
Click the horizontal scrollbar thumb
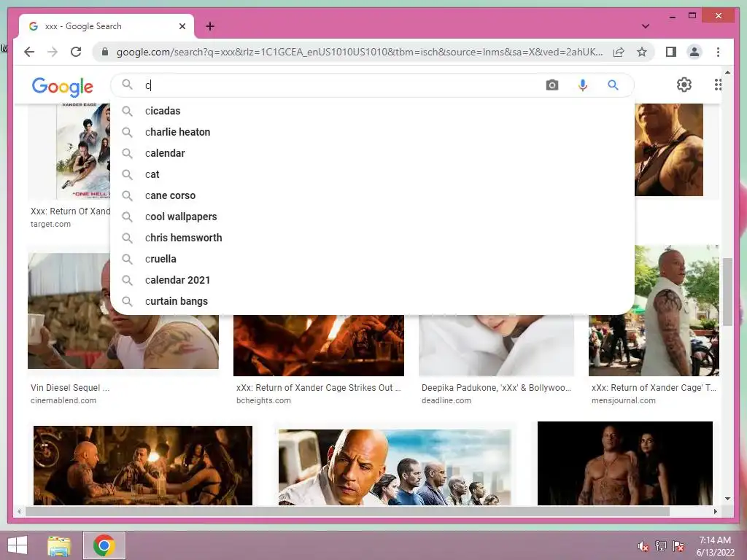coord(348,511)
